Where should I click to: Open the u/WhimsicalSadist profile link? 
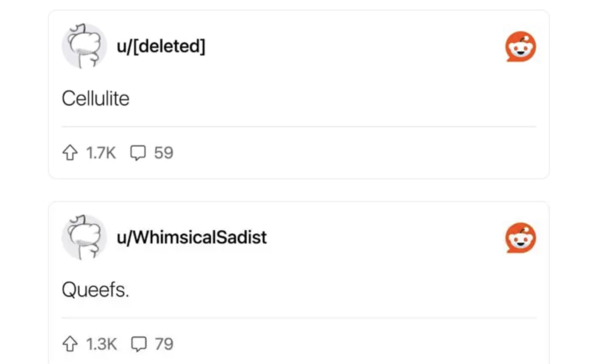pyautogui.click(x=192, y=238)
